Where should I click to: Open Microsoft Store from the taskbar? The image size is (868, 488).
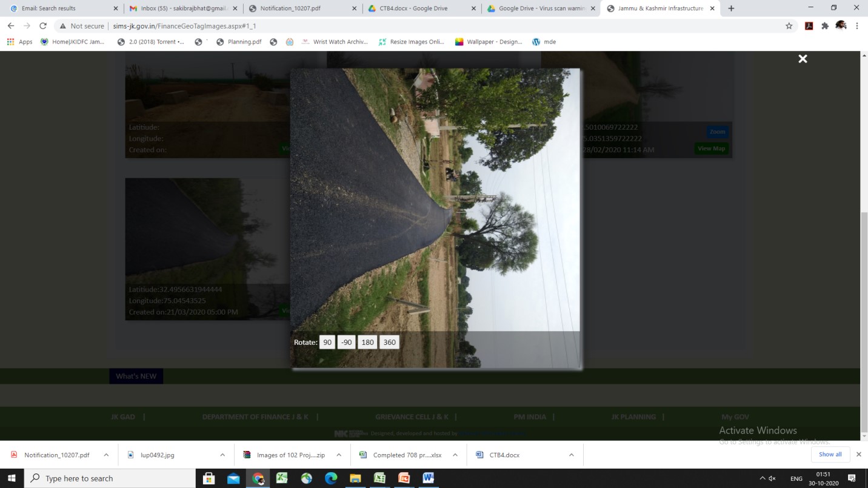pyautogui.click(x=209, y=478)
